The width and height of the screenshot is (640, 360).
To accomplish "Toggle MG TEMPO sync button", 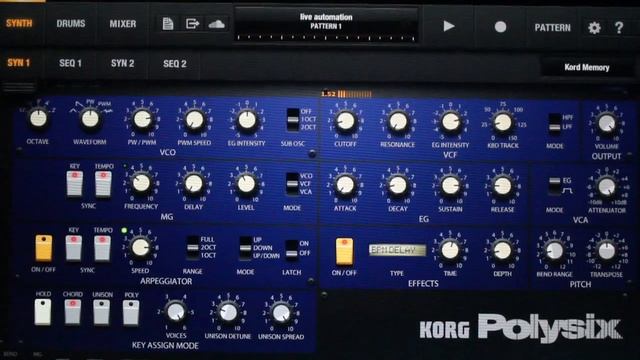I will pyautogui.click(x=103, y=184).
